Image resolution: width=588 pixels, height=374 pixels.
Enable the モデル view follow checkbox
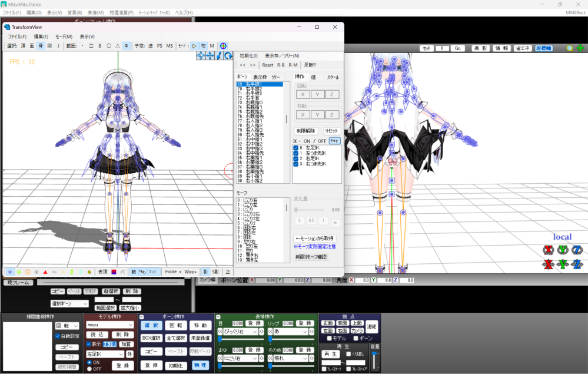click(x=329, y=338)
